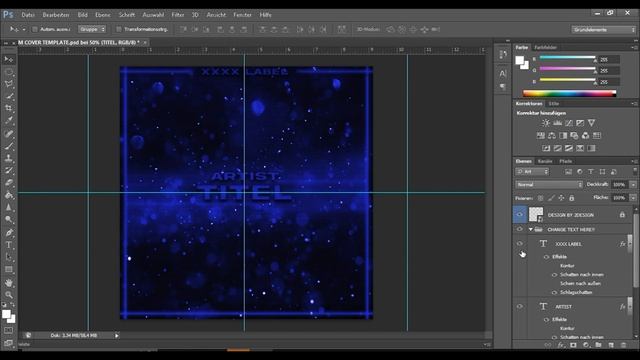The height and width of the screenshot is (360, 640).
Task: Open the Datei menu
Action: (28, 15)
